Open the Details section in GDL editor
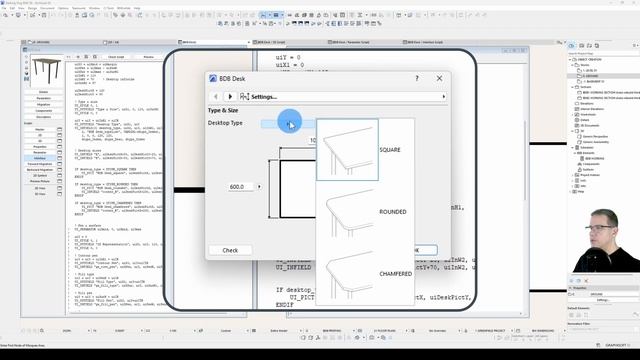Viewport: 640px width, 360px height. pyautogui.click(x=44, y=92)
